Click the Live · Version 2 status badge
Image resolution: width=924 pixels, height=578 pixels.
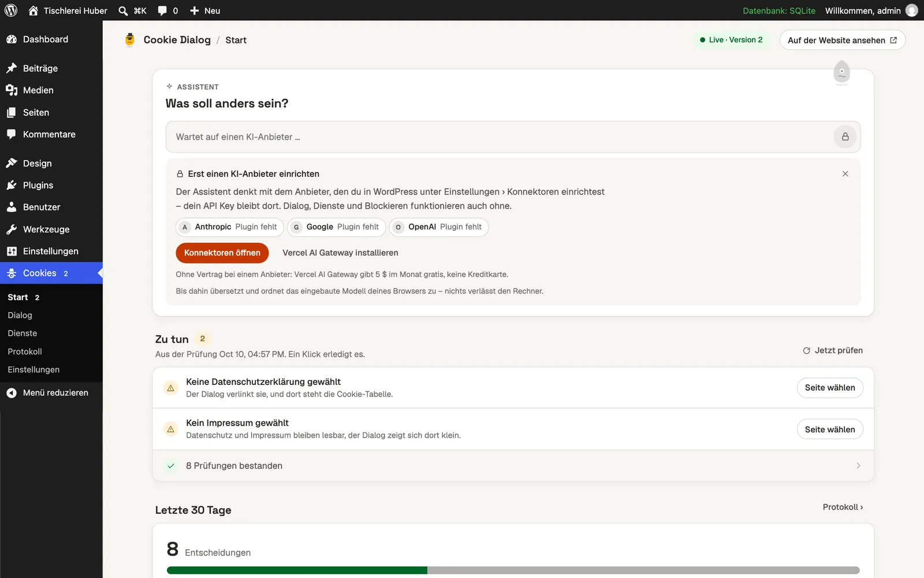click(731, 40)
